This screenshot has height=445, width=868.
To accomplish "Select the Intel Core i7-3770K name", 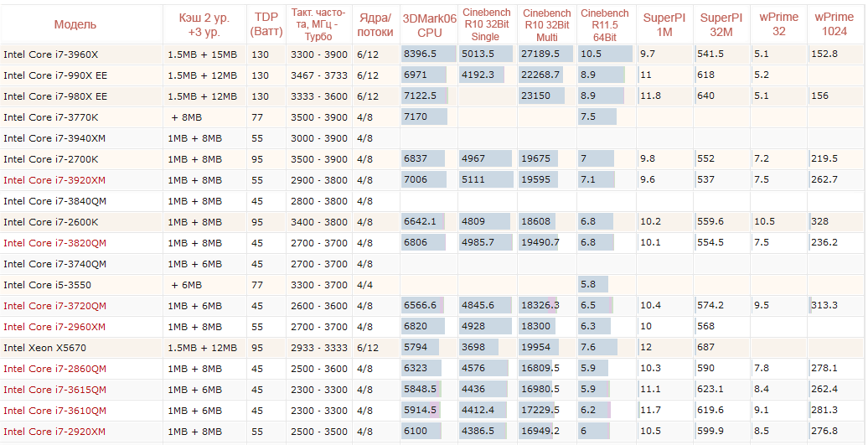I will (51, 117).
